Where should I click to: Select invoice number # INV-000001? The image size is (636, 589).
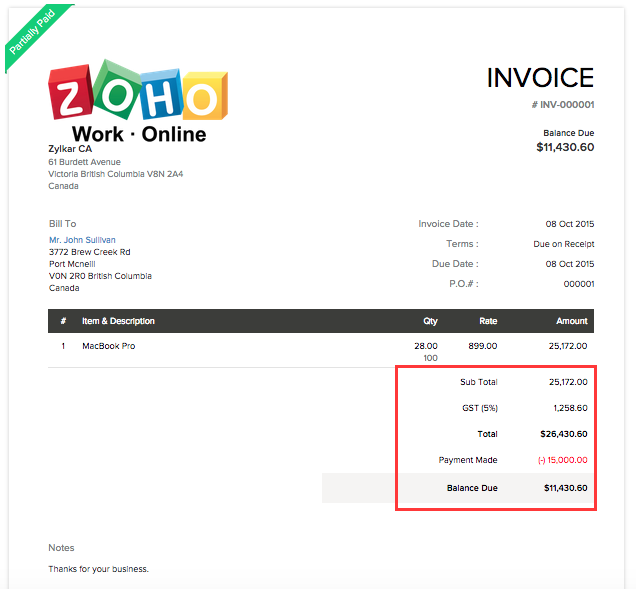coord(563,105)
